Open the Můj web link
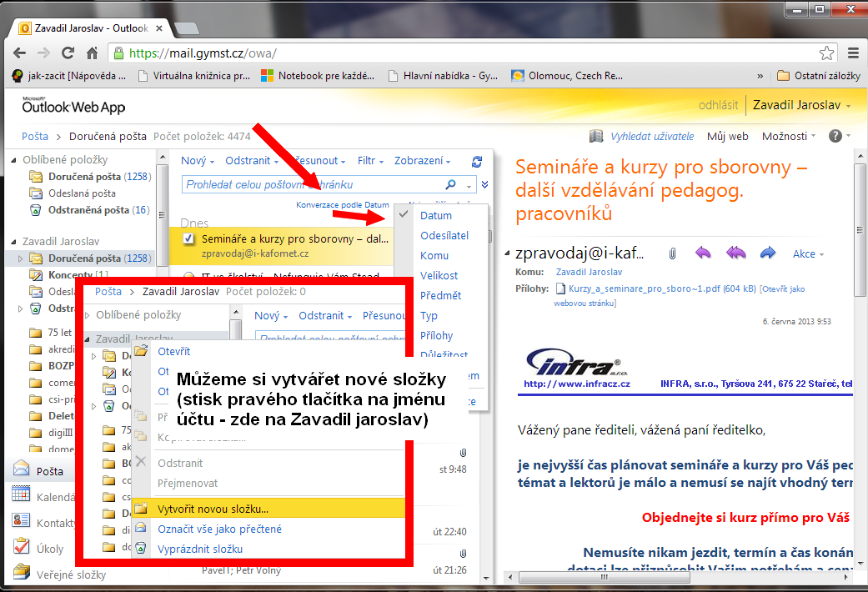868x592 pixels. coord(727,136)
